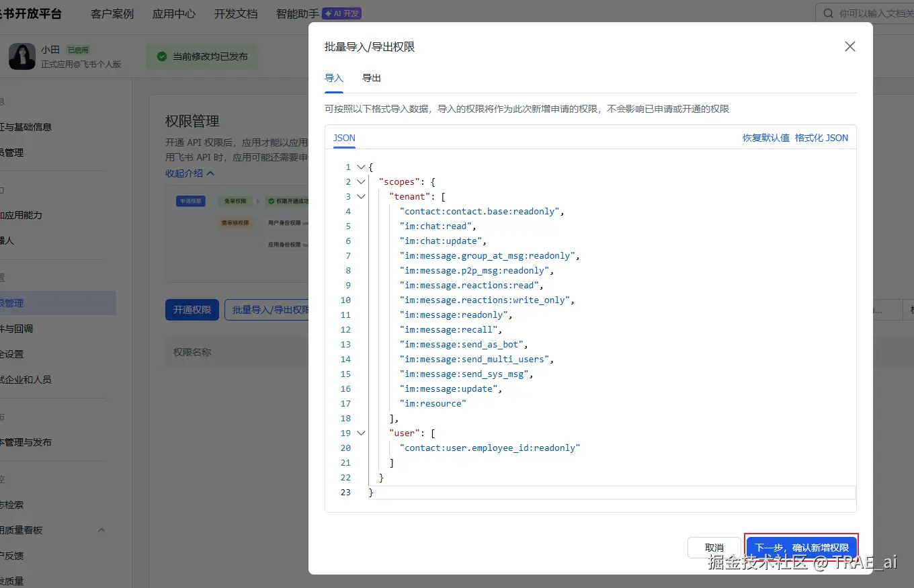Open 版本管理与发布 in the sidebar

(x=26, y=442)
